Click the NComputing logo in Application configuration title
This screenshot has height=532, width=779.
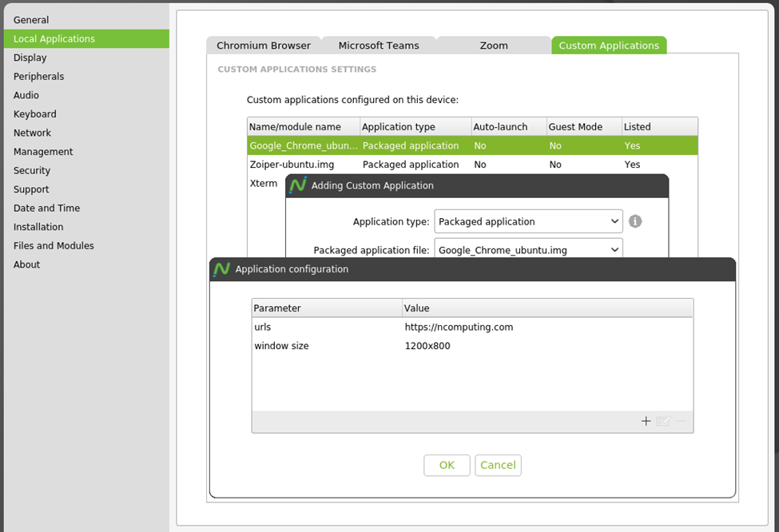point(221,269)
